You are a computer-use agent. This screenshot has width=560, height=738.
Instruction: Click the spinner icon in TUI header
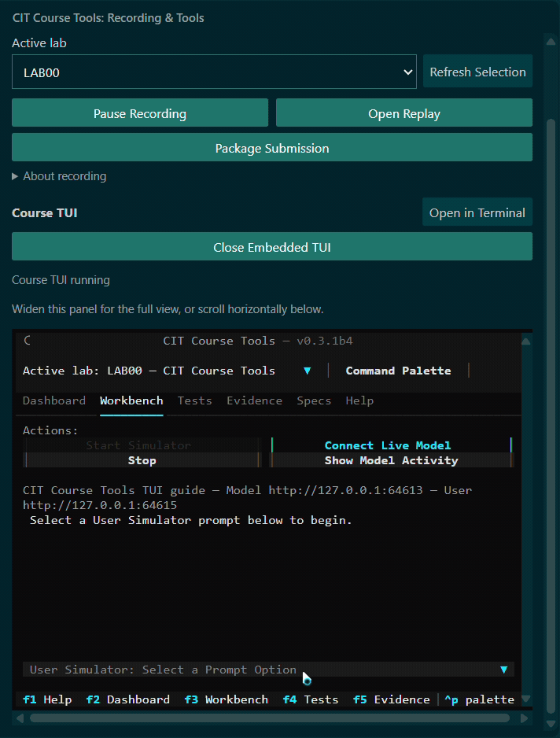click(28, 341)
